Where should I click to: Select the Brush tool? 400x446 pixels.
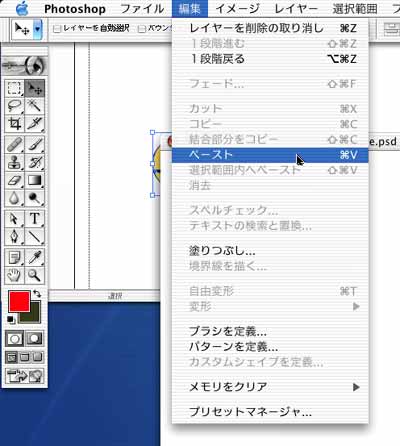tap(34, 145)
